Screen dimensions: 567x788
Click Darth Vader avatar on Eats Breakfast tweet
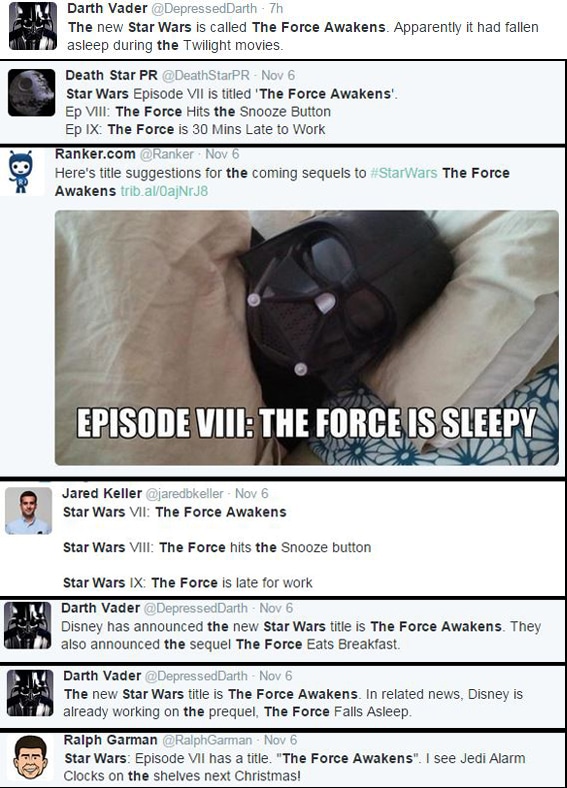27,625
